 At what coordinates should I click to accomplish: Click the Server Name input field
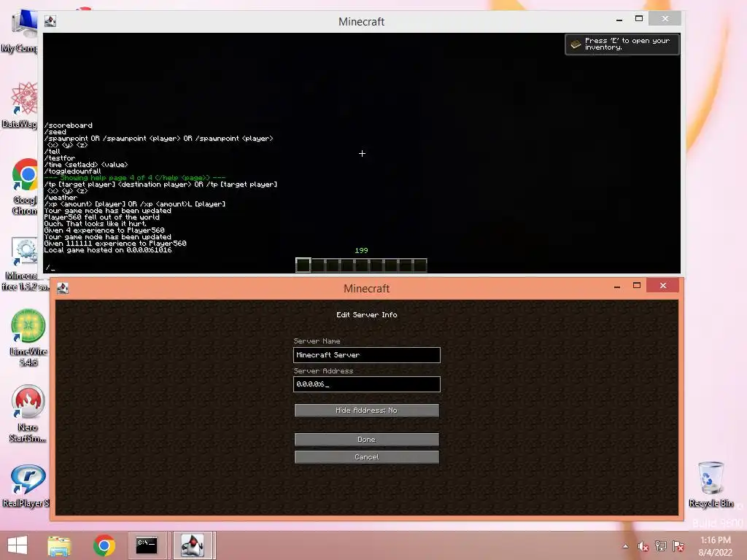click(x=366, y=355)
